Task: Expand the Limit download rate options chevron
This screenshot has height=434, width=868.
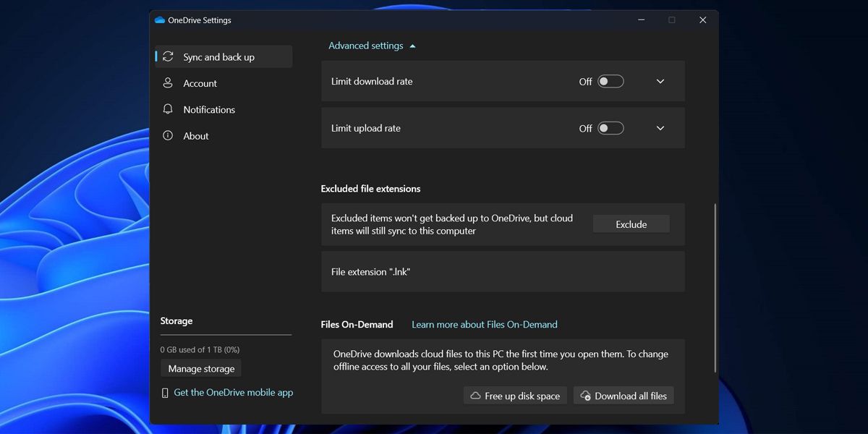Action: (x=660, y=82)
